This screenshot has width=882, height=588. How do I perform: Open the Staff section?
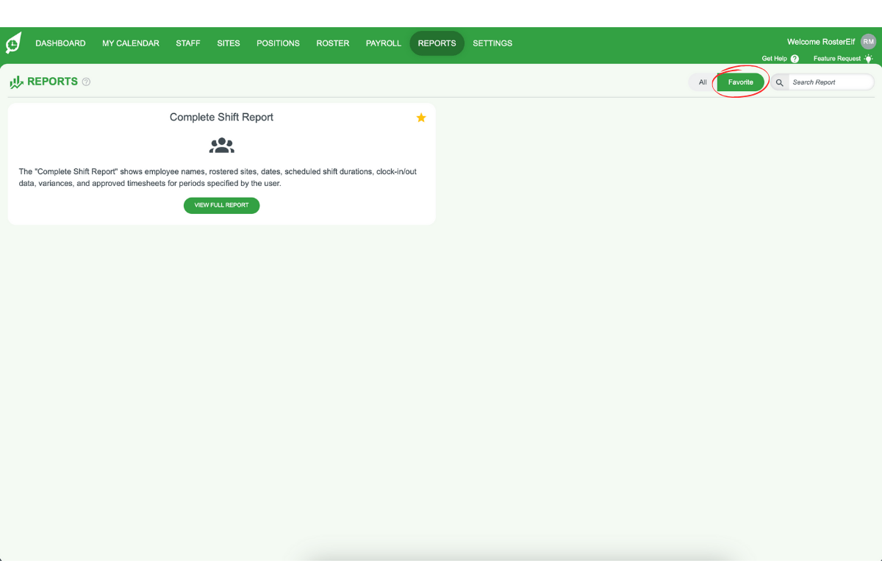(x=188, y=43)
